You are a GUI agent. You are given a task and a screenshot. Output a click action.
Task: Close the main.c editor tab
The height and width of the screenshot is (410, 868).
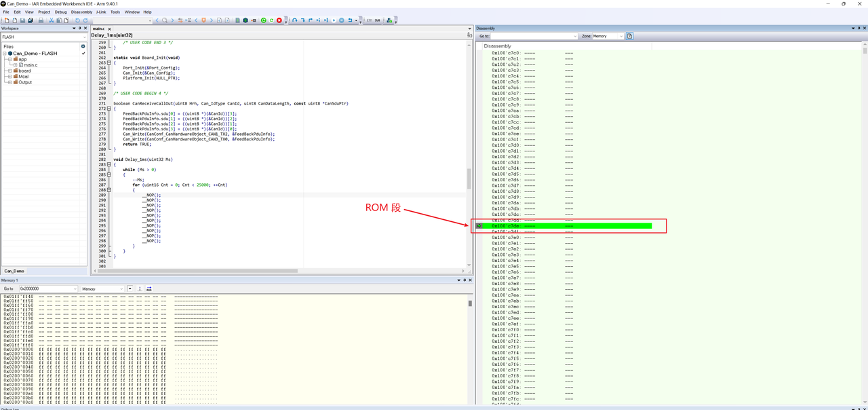(109, 29)
